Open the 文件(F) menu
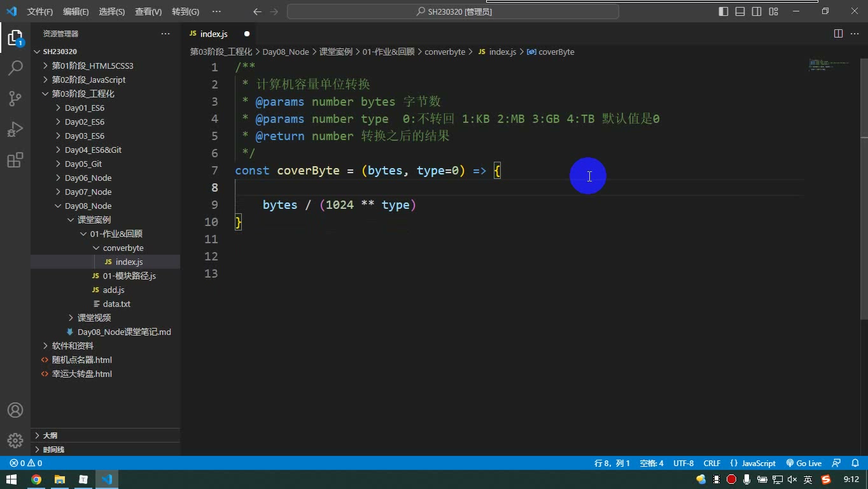Image resolution: width=868 pixels, height=489 pixels. (40, 11)
